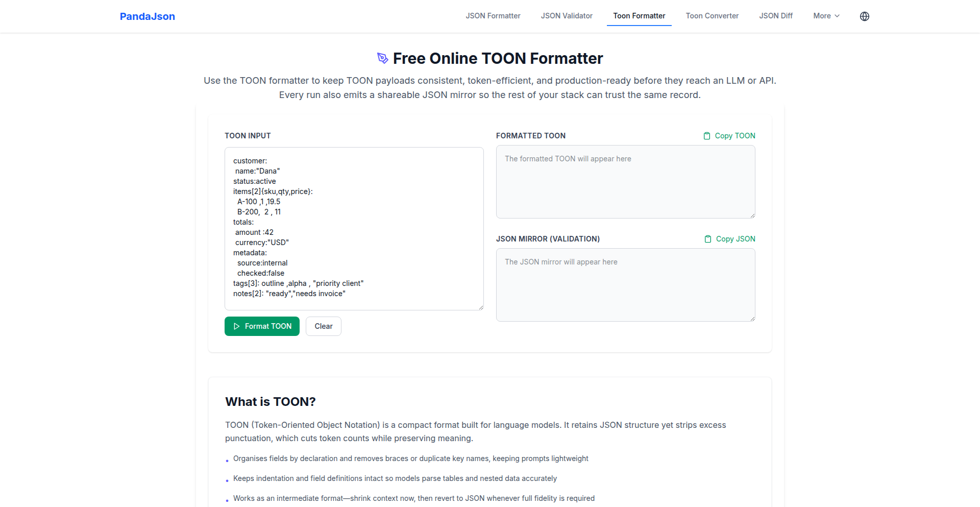Click the pen icon beside page title
Viewport: 980px width, 507px height.
(382, 58)
